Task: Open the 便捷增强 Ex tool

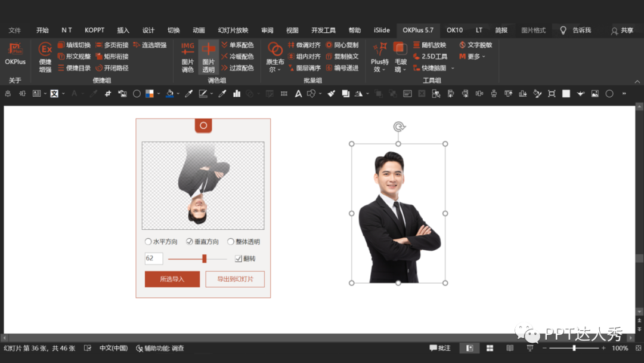Action: click(45, 57)
